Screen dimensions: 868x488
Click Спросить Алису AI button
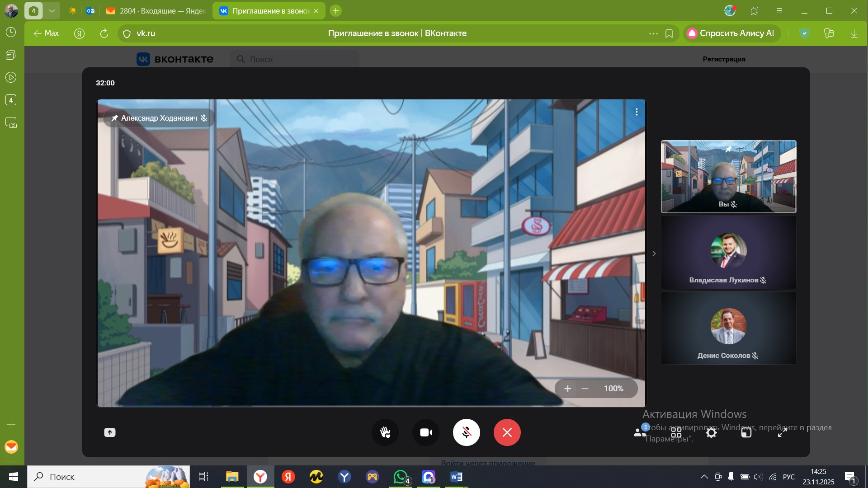coord(731,33)
